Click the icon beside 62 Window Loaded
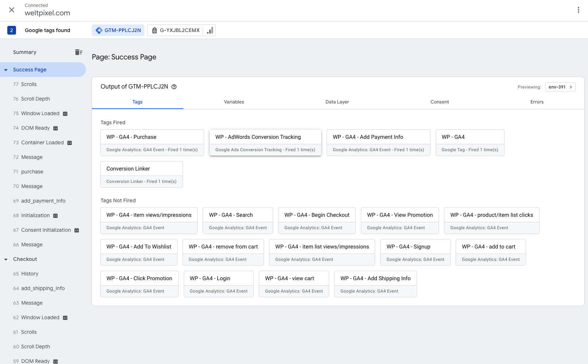Screen dimensions: 588x364 click(x=65, y=318)
